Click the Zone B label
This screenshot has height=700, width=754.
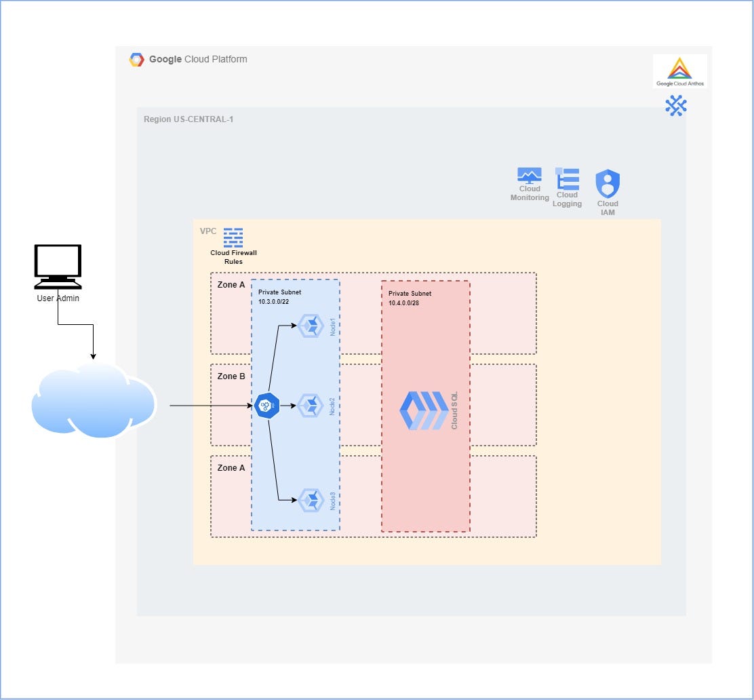pos(231,376)
